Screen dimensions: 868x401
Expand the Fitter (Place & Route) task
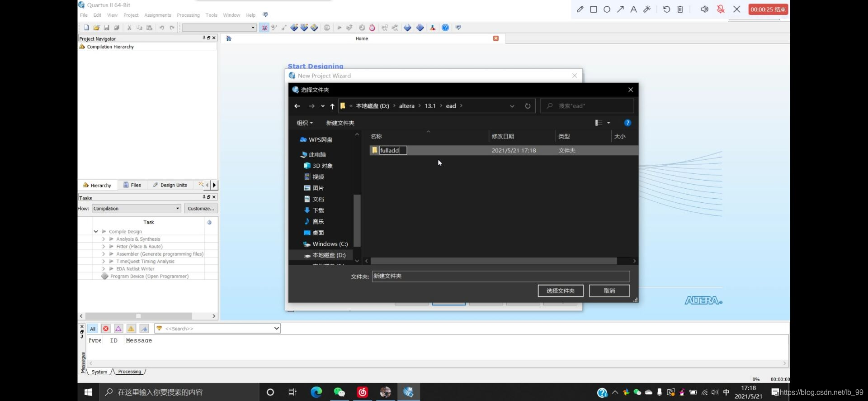104,247
